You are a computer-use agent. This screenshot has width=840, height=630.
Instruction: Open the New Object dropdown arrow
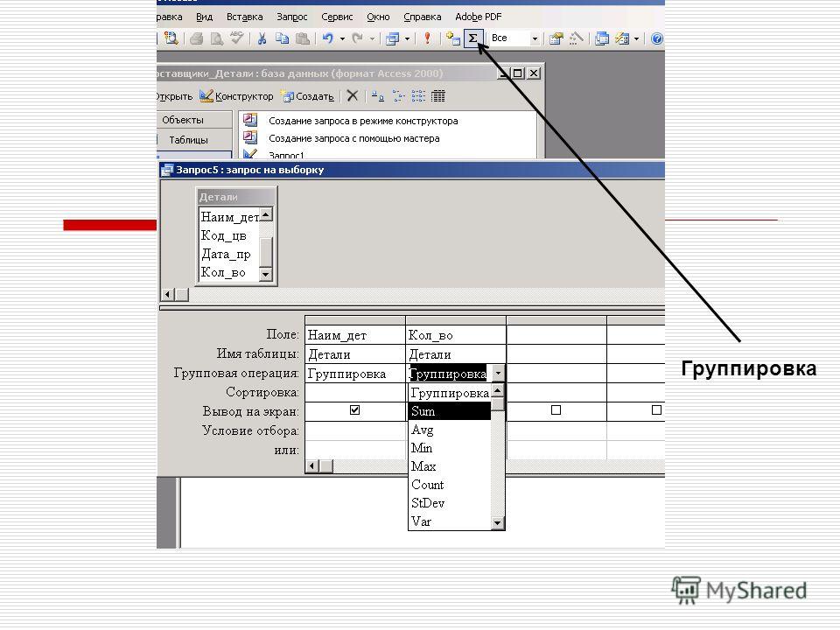(636, 38)
